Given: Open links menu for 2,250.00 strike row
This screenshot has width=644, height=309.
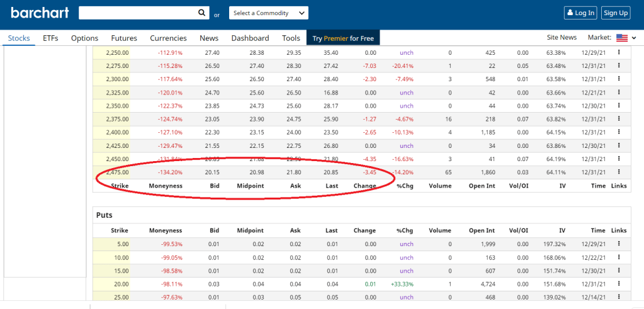Looking at the screenshot, I should (x=619, y=53).
